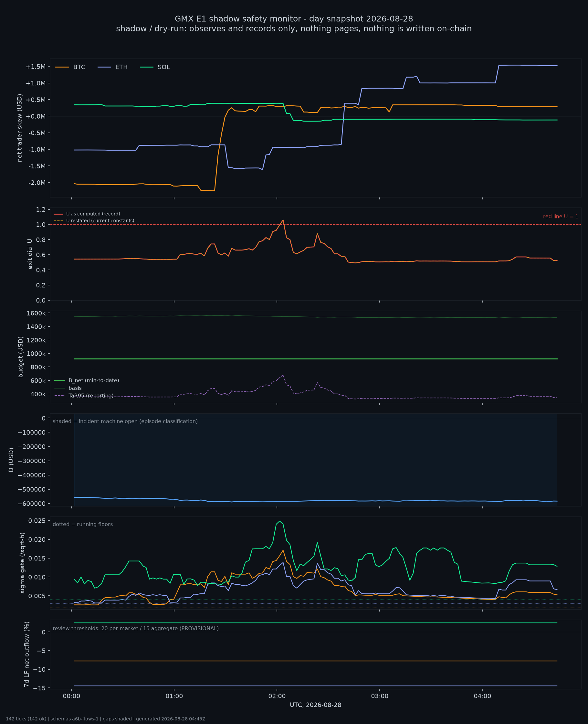Click the "-0.5M" tick label
The width and height of the screenshot is (588, 724).
(37, 133)
